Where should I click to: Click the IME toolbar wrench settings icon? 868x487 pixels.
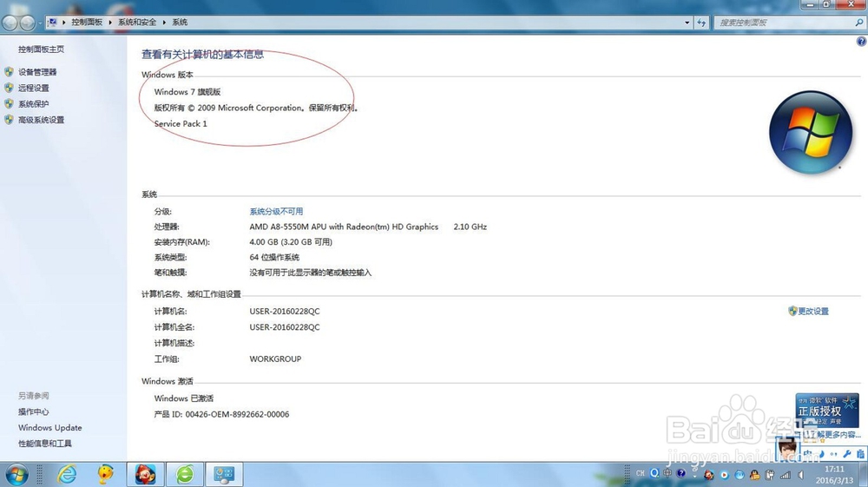tap(847, 454)
